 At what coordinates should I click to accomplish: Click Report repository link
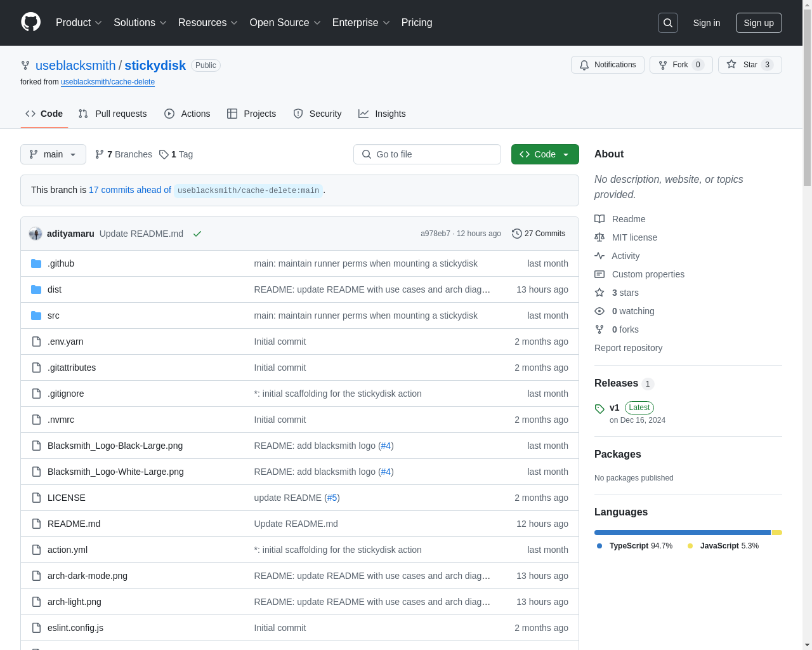point(628,348)
